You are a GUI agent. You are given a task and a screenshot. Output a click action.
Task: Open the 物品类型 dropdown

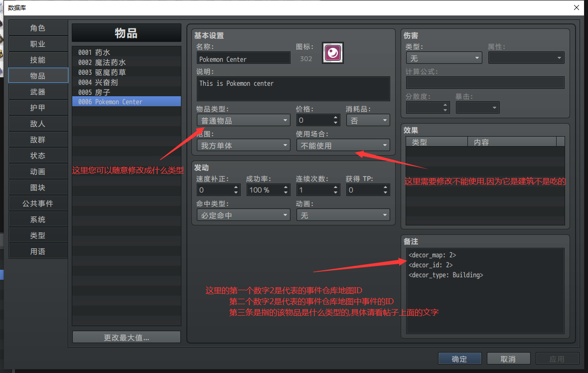coord(243,121)
